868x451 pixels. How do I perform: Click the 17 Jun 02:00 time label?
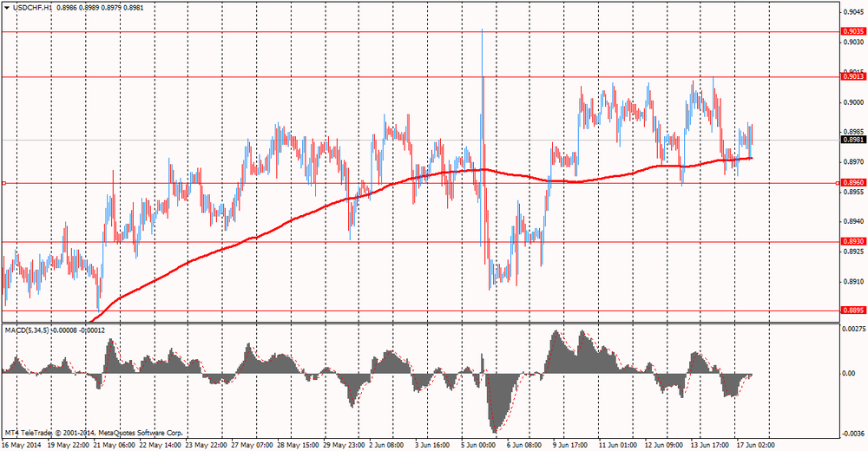(756, 445)
